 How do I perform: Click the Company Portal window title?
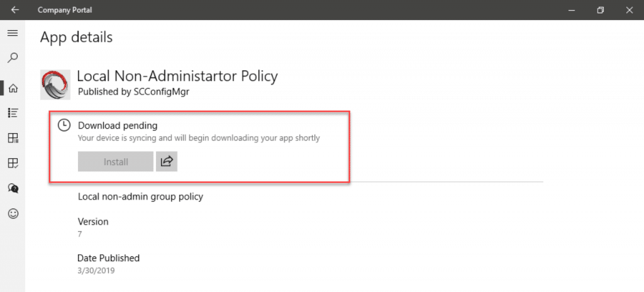click(x=65, y=10)
